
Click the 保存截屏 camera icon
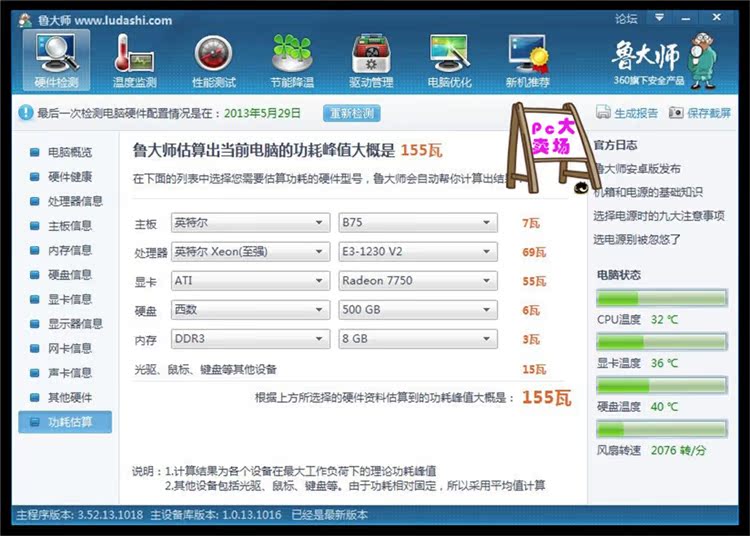[x=675, y=112]
